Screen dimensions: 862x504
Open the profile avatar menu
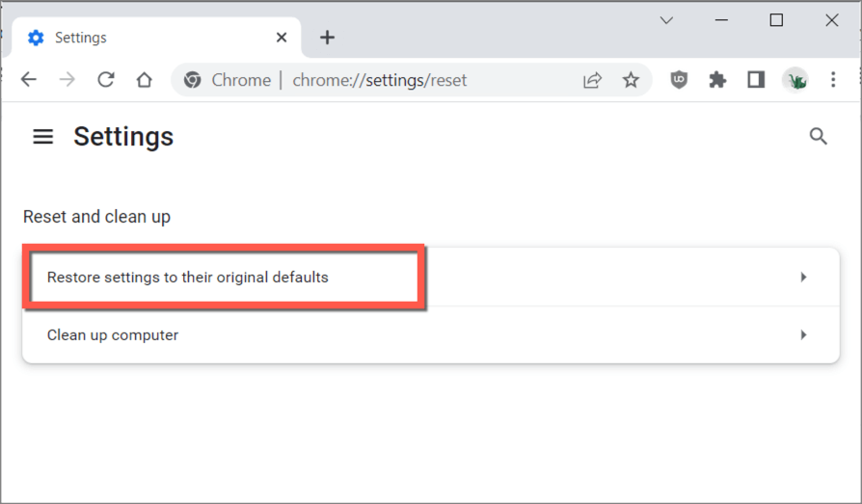click(795, 80)
